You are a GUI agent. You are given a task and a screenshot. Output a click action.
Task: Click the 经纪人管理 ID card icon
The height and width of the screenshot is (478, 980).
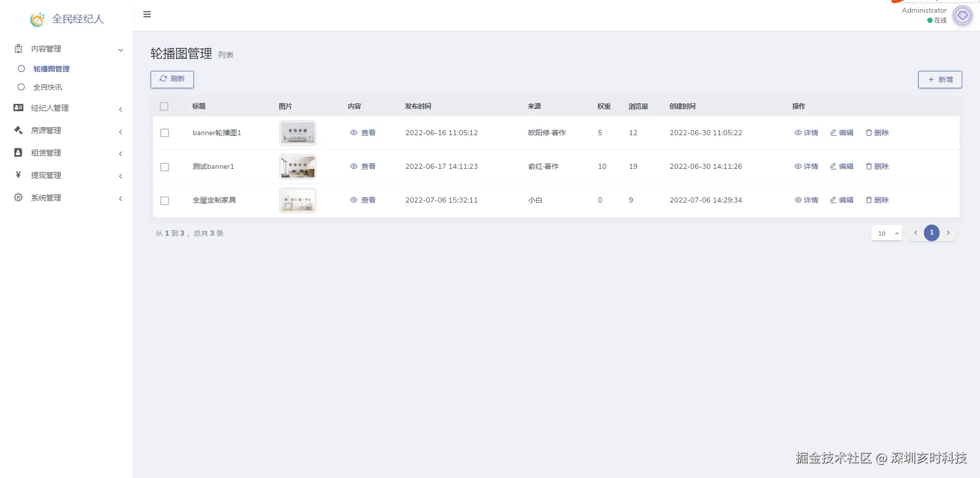[18, 108]
